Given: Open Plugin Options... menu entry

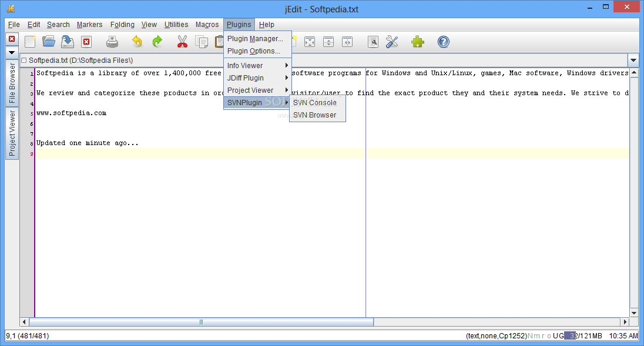Looking at the screenshot, I should (257, 51).
